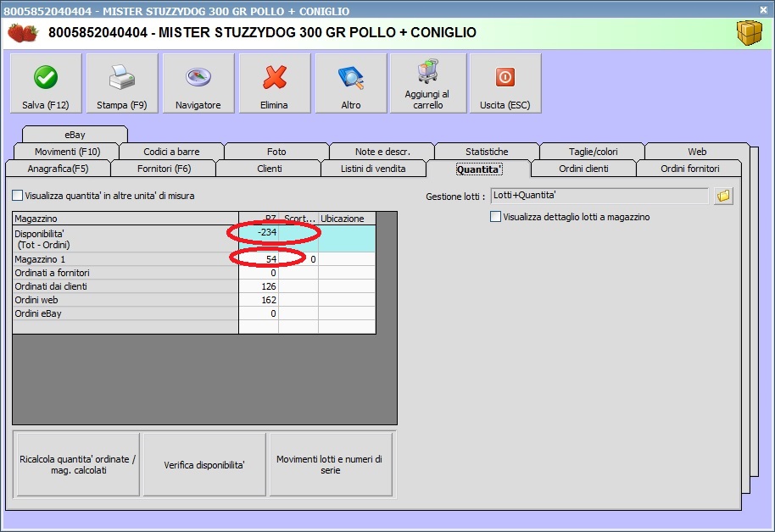Select the Ordinati dai clienti value 126
Image resolution: width=775 pixels, height=532 pixels.
(x=259, y=286)
